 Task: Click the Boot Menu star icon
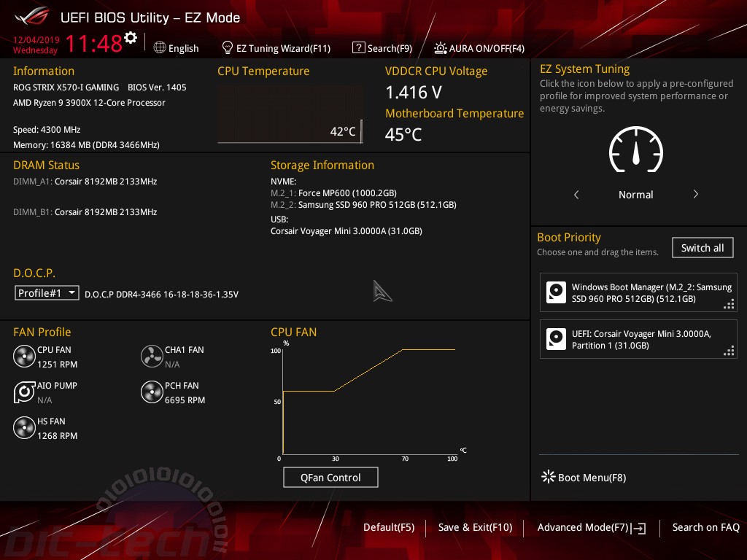coord(549,477)
